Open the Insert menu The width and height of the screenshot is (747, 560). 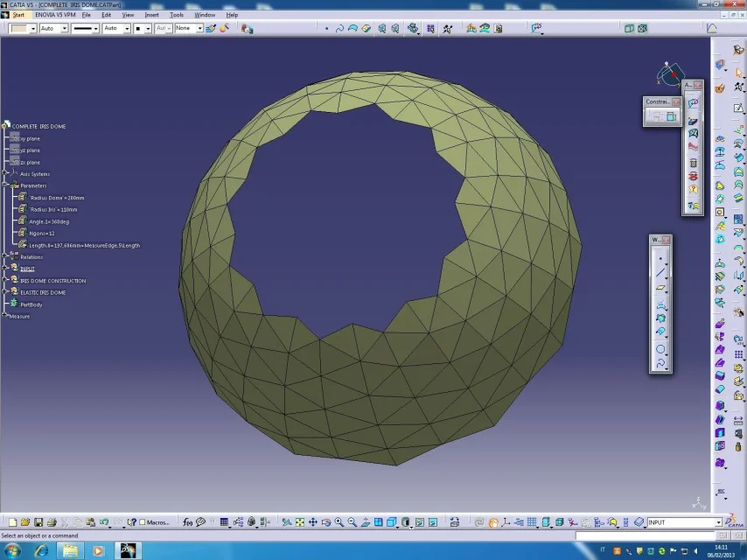click(151, 15)
